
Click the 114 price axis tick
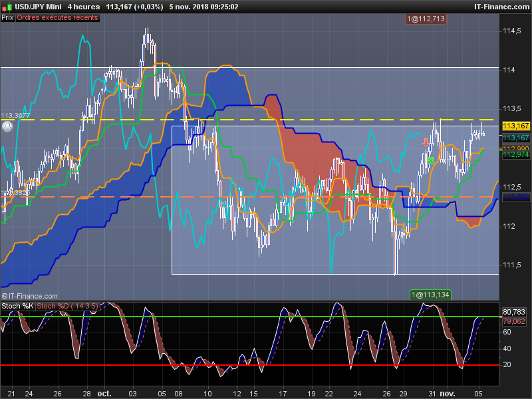point(509,70)
